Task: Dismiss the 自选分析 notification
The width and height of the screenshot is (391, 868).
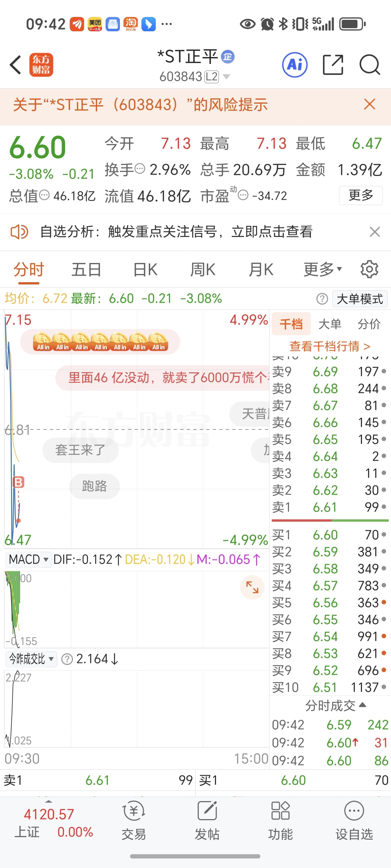Action: point(374,232)
